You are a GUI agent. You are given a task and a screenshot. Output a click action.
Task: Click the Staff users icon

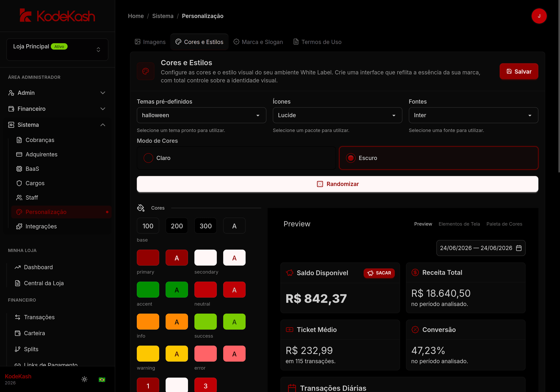point(19,198)
